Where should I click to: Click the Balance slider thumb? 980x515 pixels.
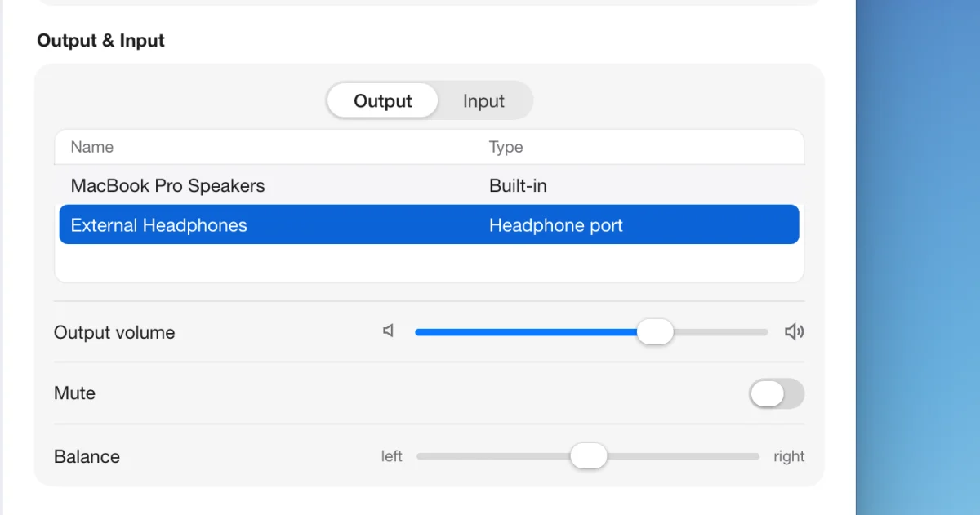click(589, 455)
